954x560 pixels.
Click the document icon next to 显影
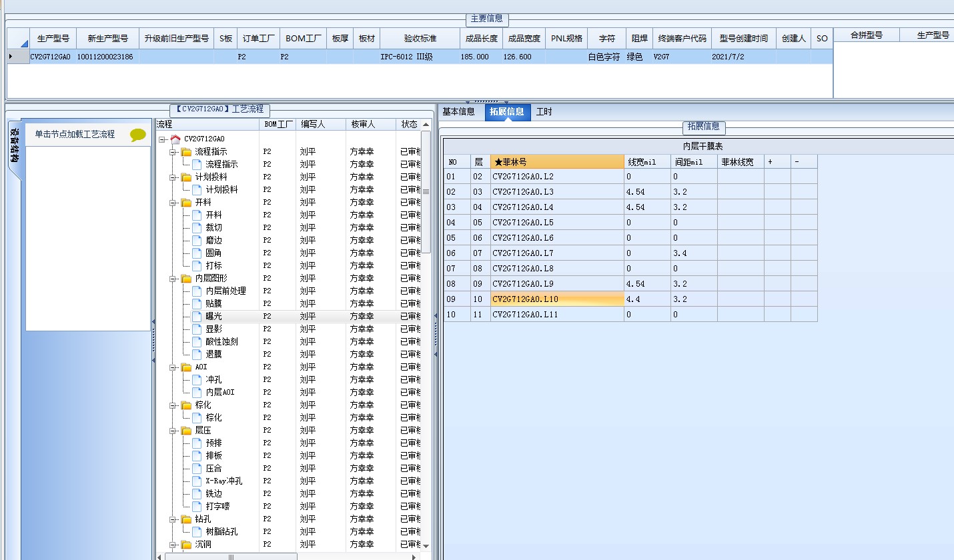[x=197, y=329]
